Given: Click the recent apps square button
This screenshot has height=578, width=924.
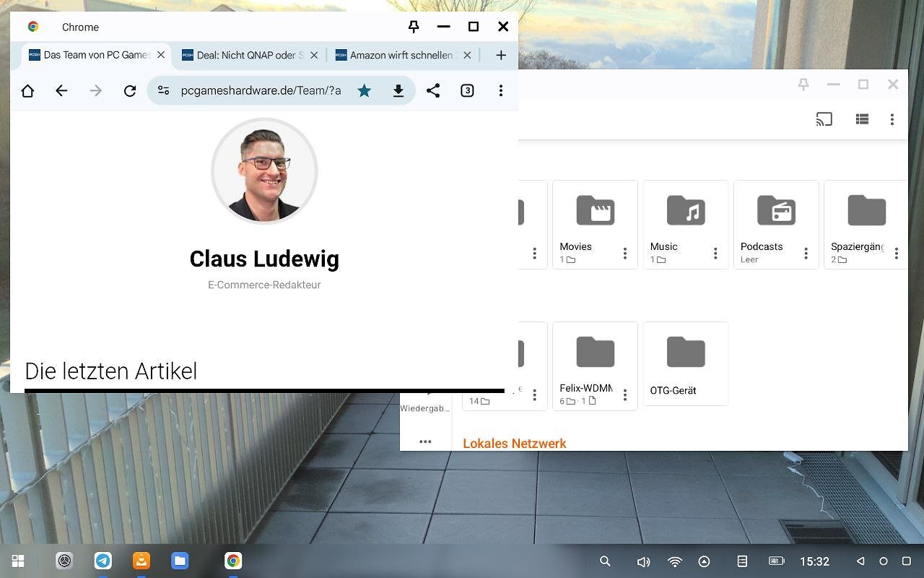Looking at the screenshot, I should click(907, 561).
